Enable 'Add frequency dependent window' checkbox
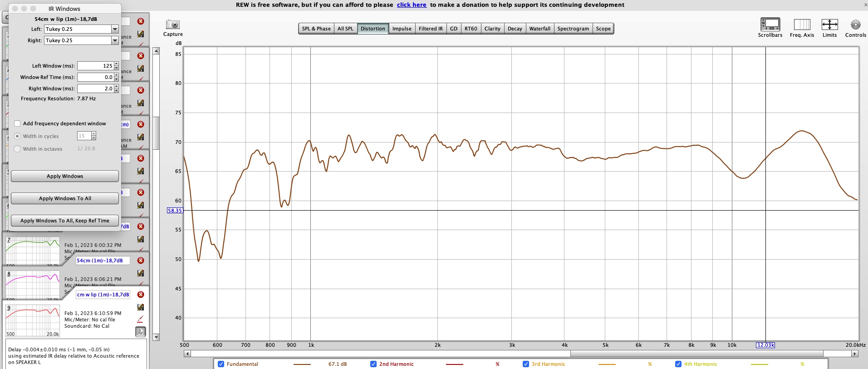Screen dimensions: 868x369 [x=17, y=123]
